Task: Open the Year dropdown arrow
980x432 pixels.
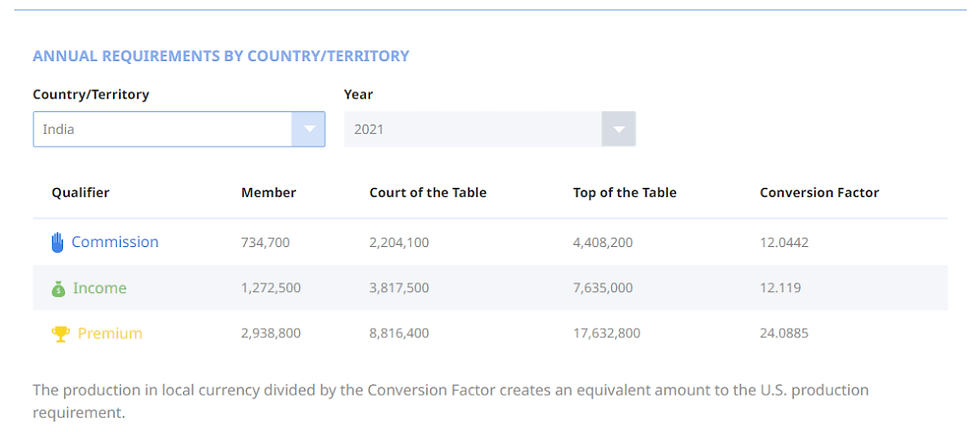Action: [x=619, y=129]
